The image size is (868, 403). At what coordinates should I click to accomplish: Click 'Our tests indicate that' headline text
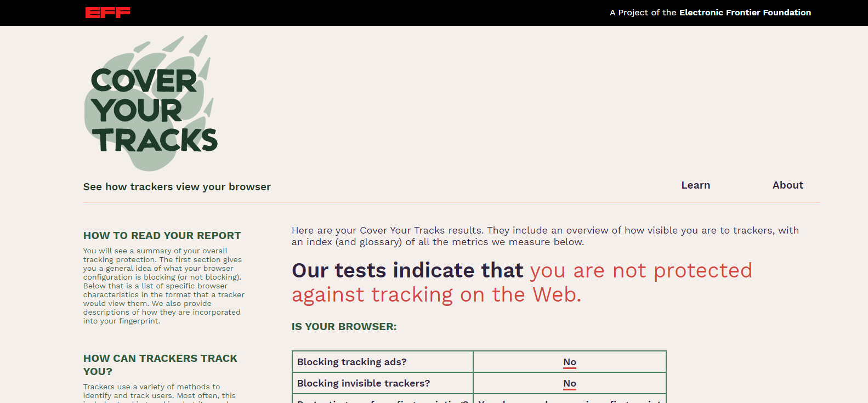407,270
